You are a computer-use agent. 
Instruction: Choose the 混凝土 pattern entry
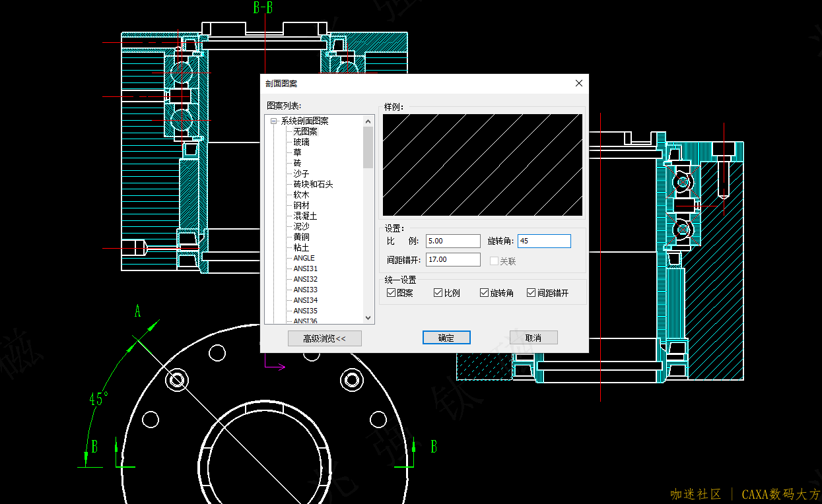305,216
